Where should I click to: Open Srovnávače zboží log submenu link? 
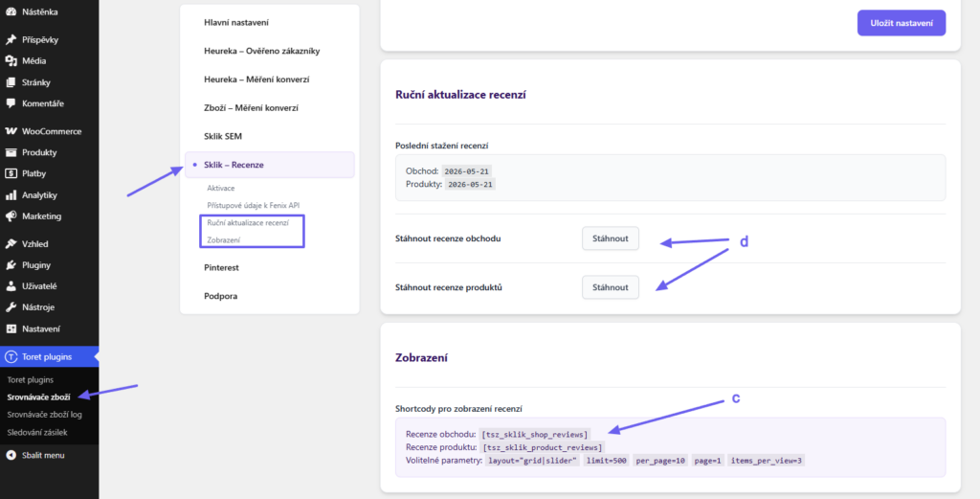(44, 414)
